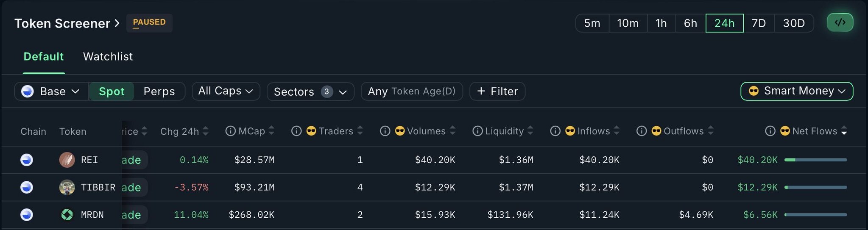Click the Any Token Age(D) field
The image size is (868, 230).
[x=411, y=91]
